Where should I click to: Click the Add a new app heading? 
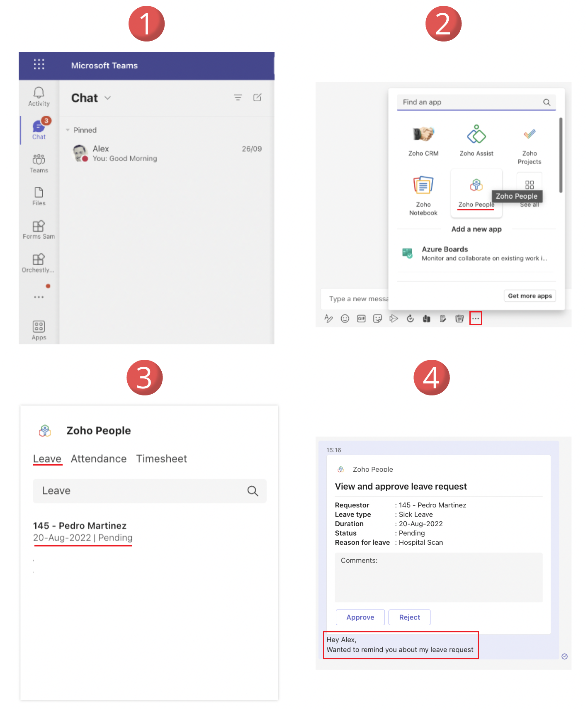476,229
